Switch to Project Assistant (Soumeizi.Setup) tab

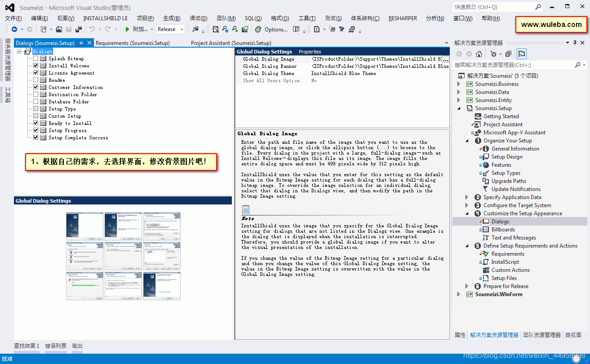(231, 43)
